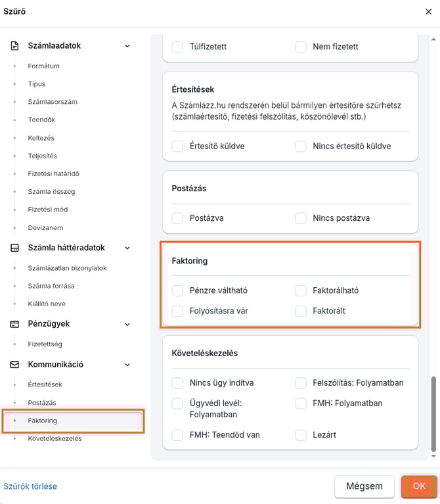
Task: Click the filter panel vertical scrollbar
Action: pos(432,414)
